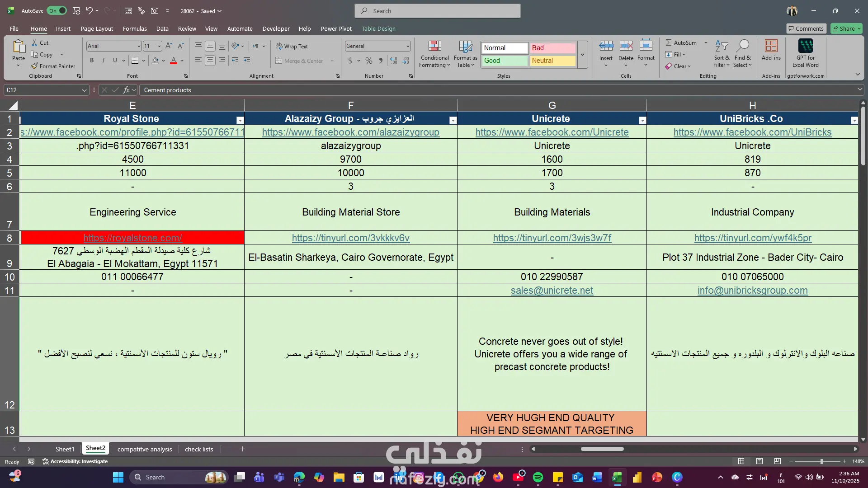Open Royal Stone column filter dropdown

coord(240,120)
